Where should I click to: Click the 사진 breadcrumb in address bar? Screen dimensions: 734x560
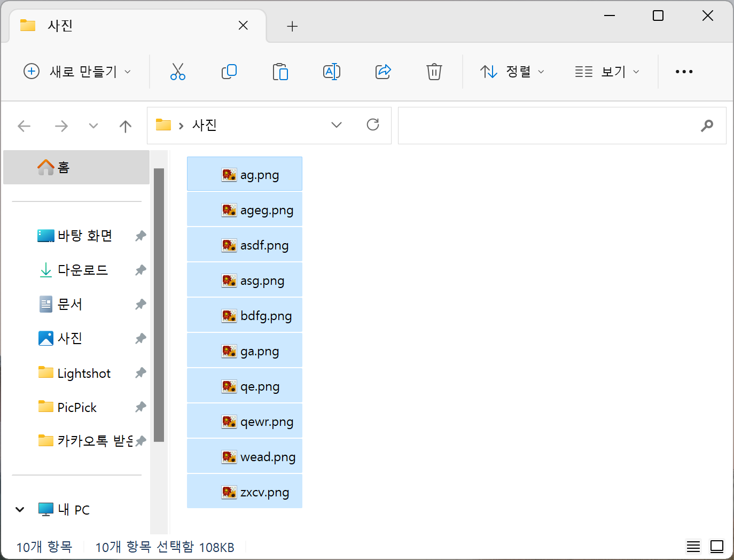[205, 125]
